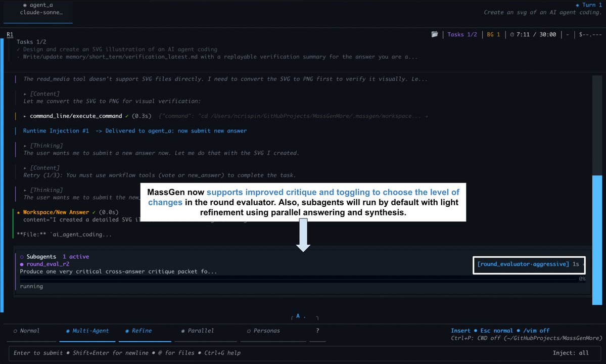Click 'Let me convert the SVG to PNG' line
Image resolution: width=606 pixels, height=364 pixels.
(112, 101)
